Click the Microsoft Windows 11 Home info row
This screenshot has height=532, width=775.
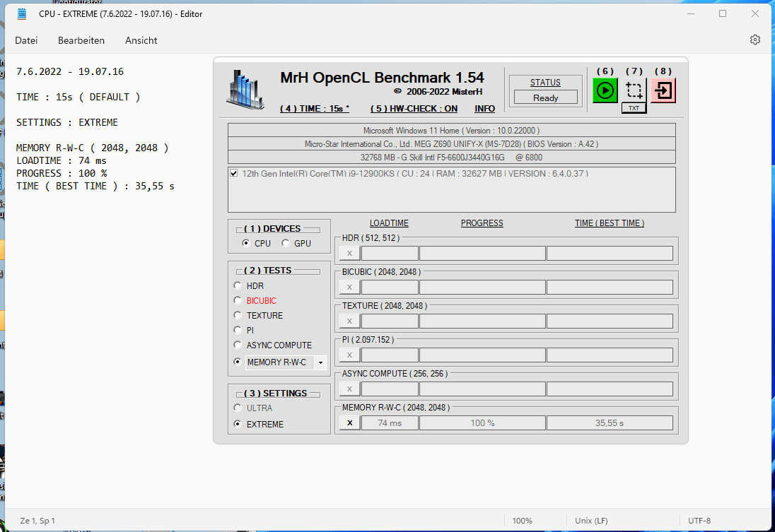(451, 131)
